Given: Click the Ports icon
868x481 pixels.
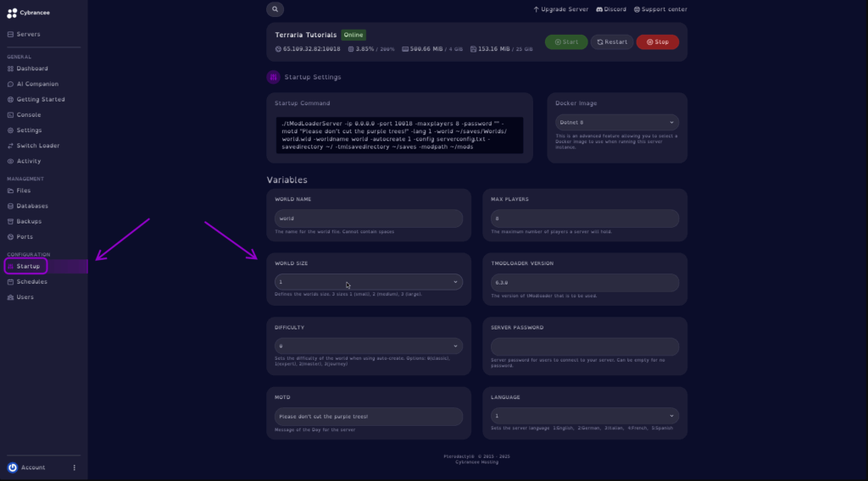Looking at the screenshot, I should (10, 237).
